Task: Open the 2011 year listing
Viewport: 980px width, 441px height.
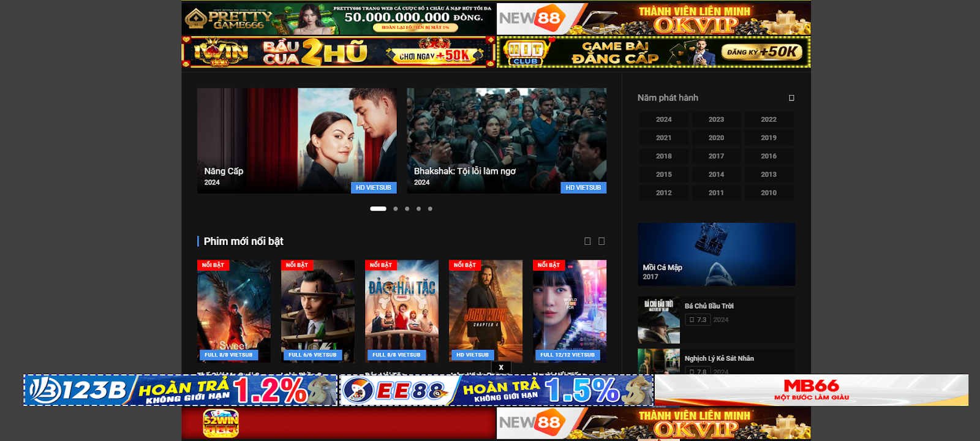Action: click(716, 193)
